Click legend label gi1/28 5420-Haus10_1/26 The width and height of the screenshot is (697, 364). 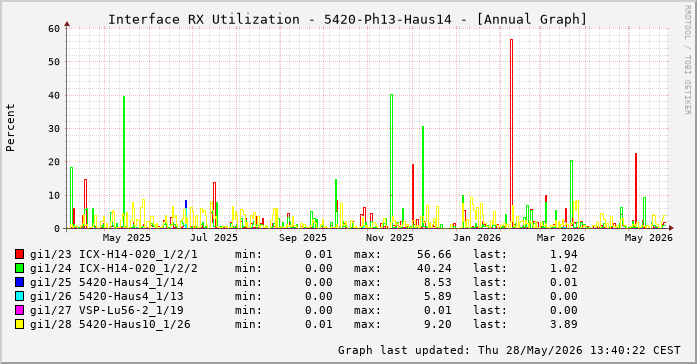[110, 324]
